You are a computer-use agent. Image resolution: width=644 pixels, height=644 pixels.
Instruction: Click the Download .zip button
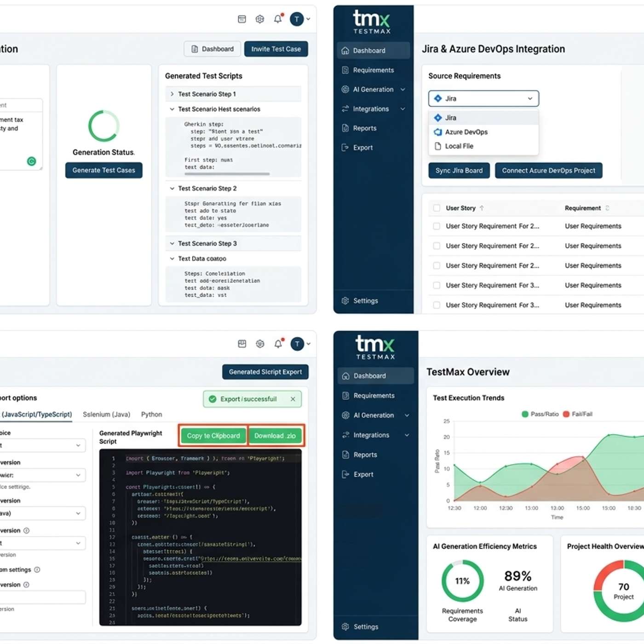275,436
